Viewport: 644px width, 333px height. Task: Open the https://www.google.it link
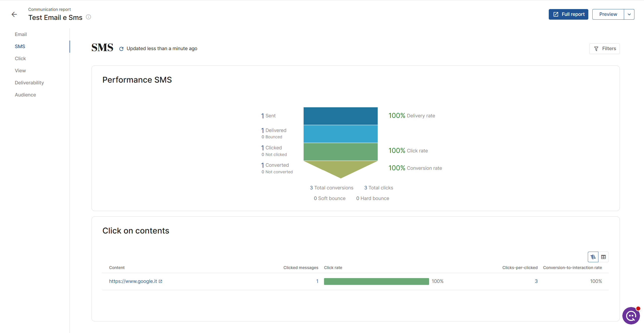pos(133,281)
